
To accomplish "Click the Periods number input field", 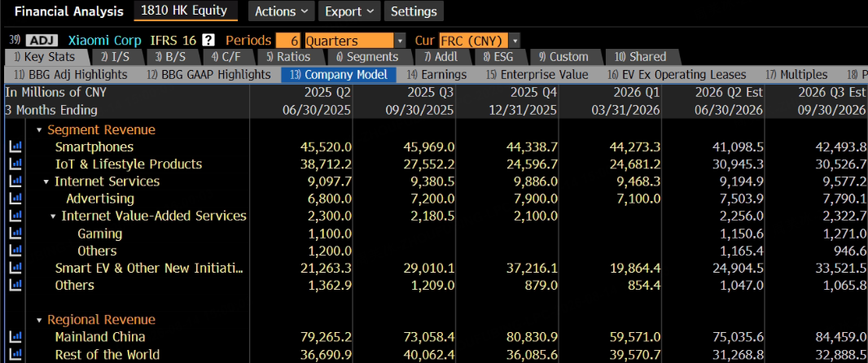I will pyautogui.click(x=288, y=41).
